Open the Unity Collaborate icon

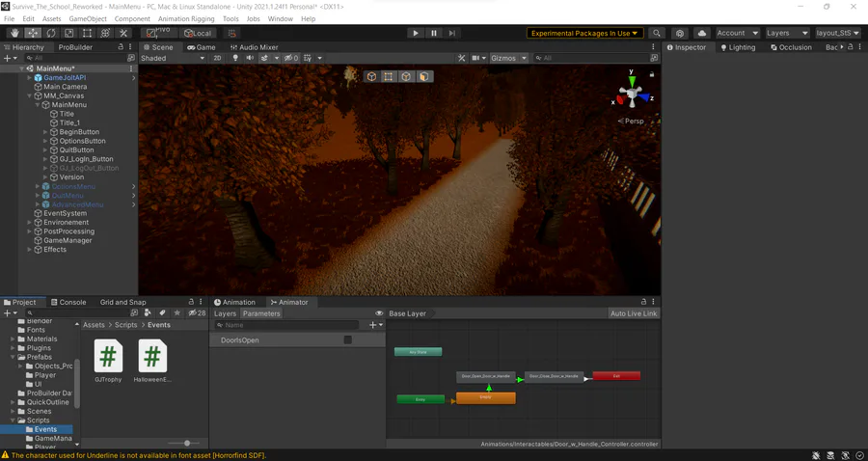680,33
